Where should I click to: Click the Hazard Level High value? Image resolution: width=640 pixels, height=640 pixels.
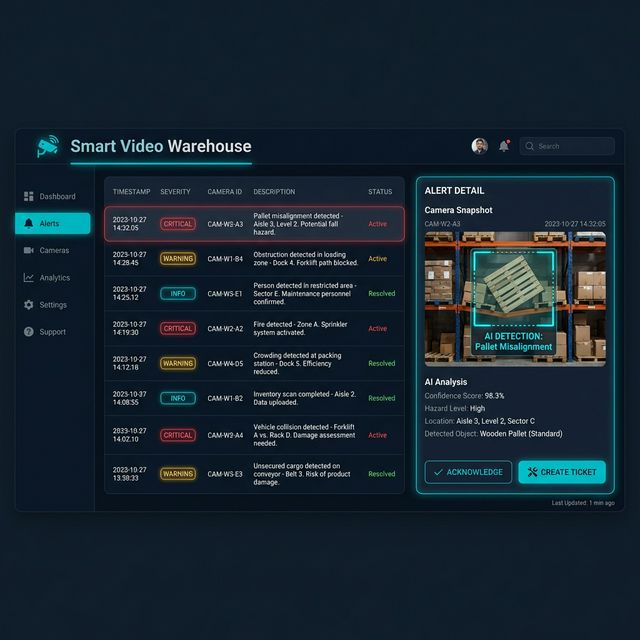tap(477, 409)
